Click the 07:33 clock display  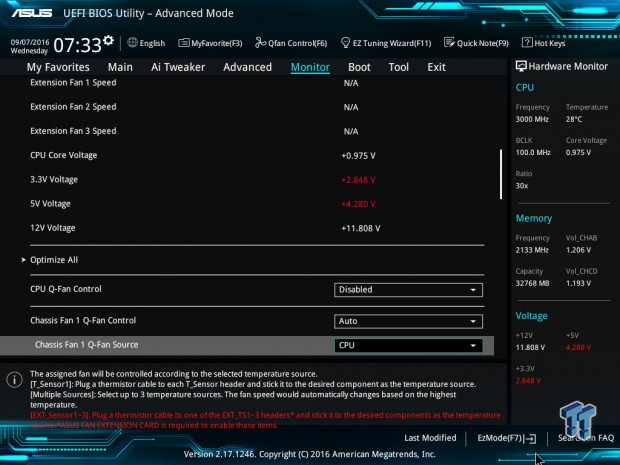pos(78,45)
